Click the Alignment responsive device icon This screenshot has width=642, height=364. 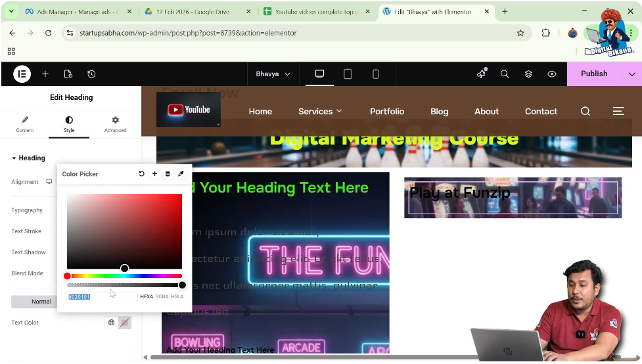[x=49, y=181]
